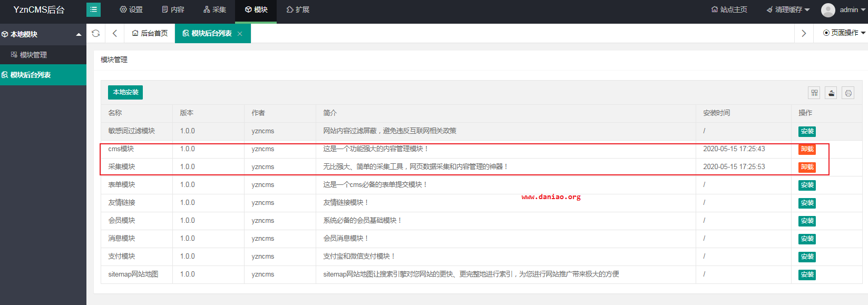Click the 支付宝和微信支付模块 description
Screen dimensions: 868x305
(359, 256)
